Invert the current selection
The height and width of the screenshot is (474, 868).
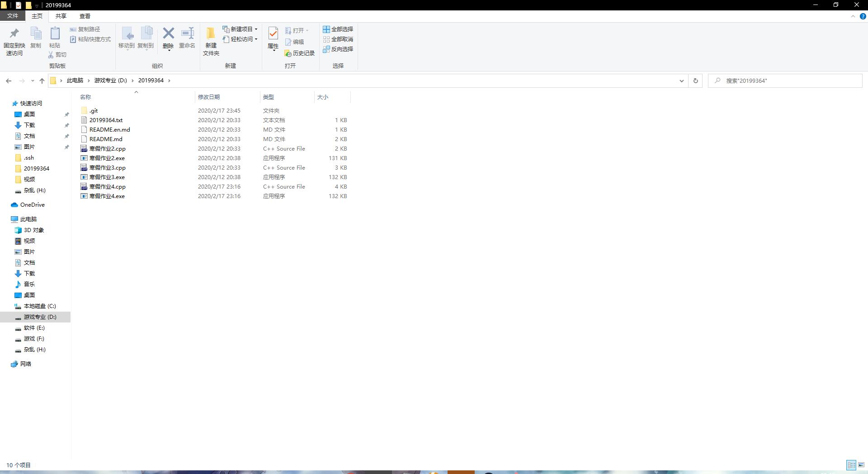(x=338, y=49)
